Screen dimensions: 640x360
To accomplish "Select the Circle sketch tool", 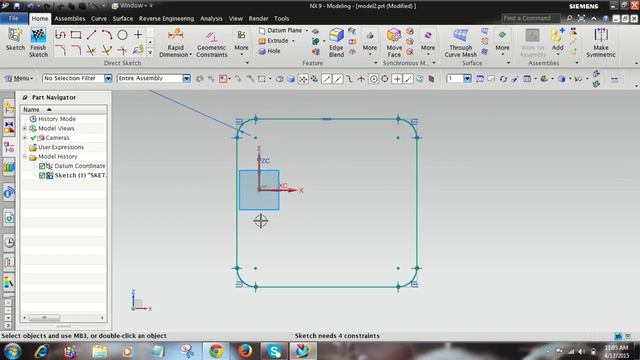I will click(122, 35).
